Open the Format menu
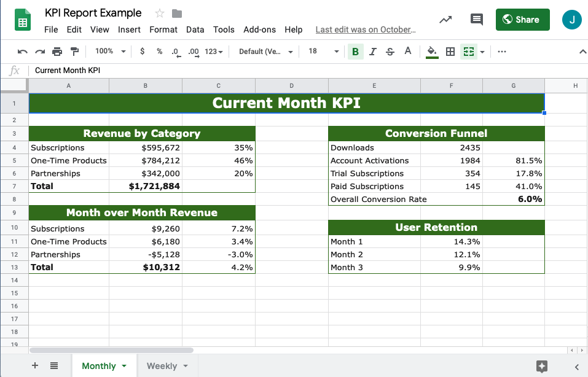The image size is (588, 377). (163, 29)
